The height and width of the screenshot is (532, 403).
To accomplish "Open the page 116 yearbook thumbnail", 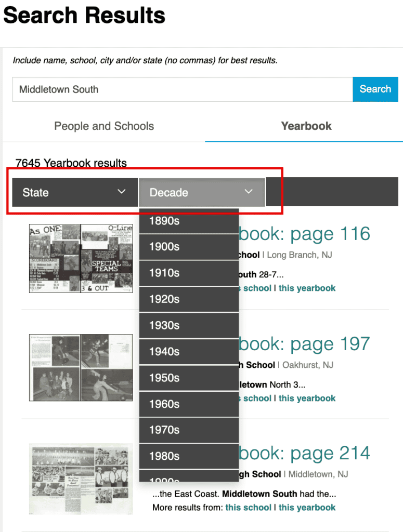I will [x=81, y=258].
